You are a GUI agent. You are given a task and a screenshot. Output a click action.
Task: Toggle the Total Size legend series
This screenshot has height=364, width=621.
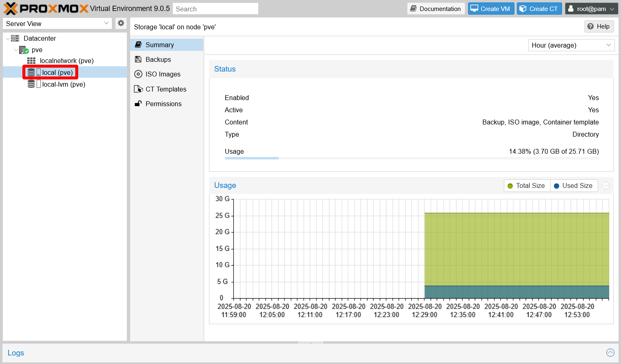[x=527, y=185]
